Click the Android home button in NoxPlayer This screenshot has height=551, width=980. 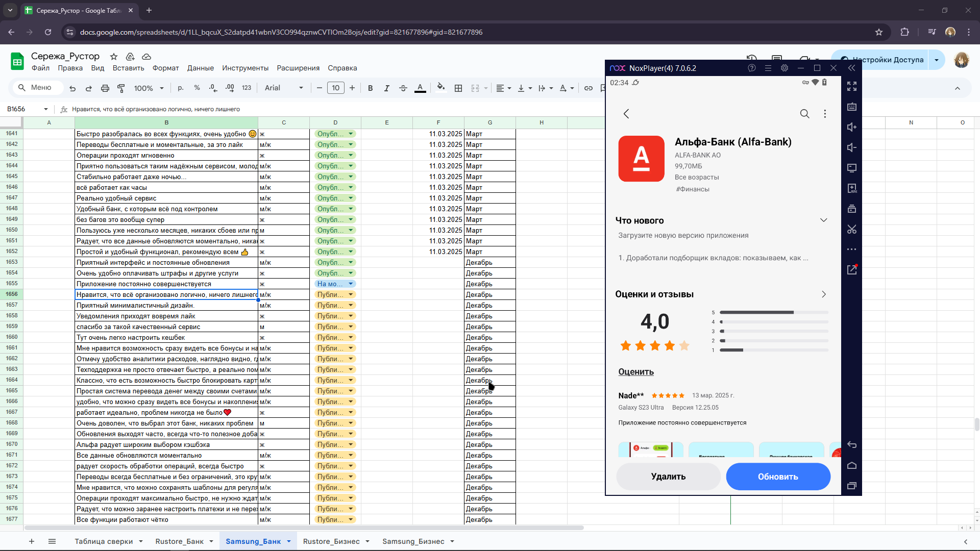(x=852, y=465)
